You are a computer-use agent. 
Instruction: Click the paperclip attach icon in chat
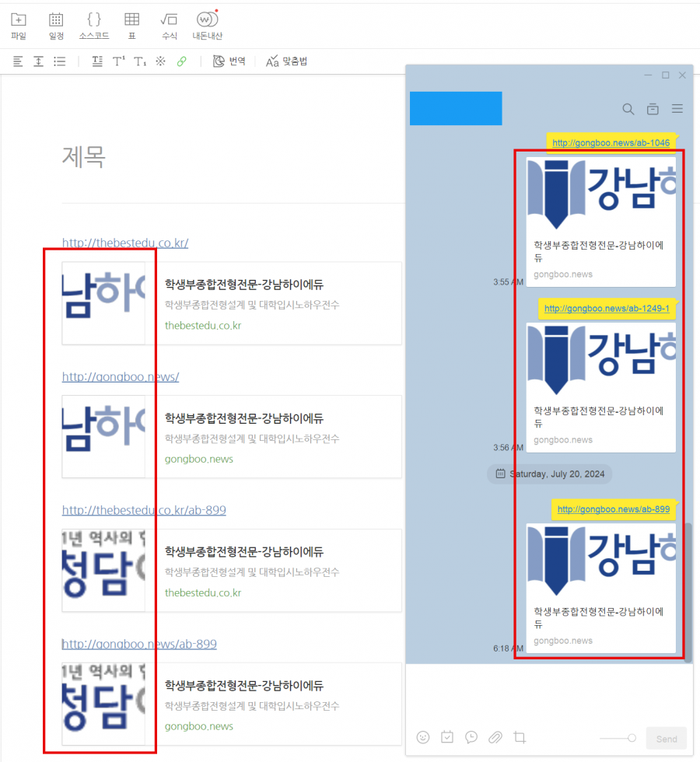pos(495,737)
